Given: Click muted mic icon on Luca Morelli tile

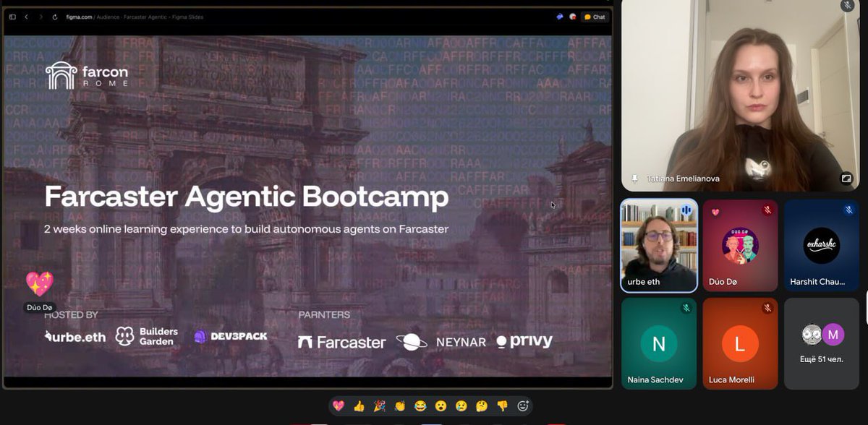Looking at the screenshot, I should point(767,308).
